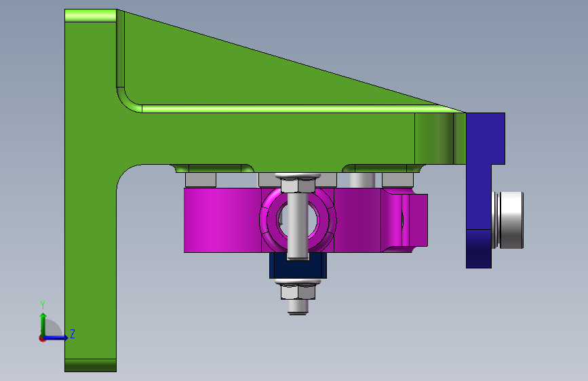
Task: Click the blue Z axis arrow of triad
Action: (x=56, y=338)
